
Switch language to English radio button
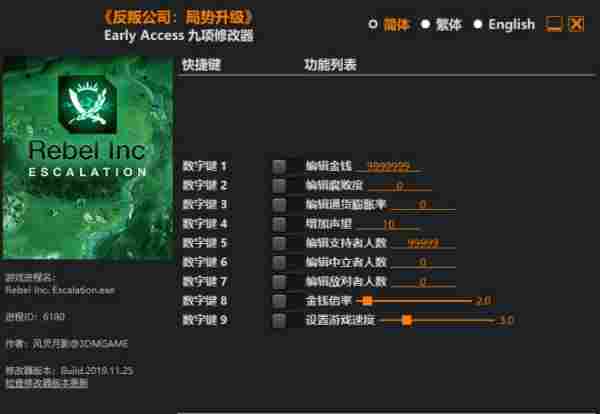[x=478, y=24]
